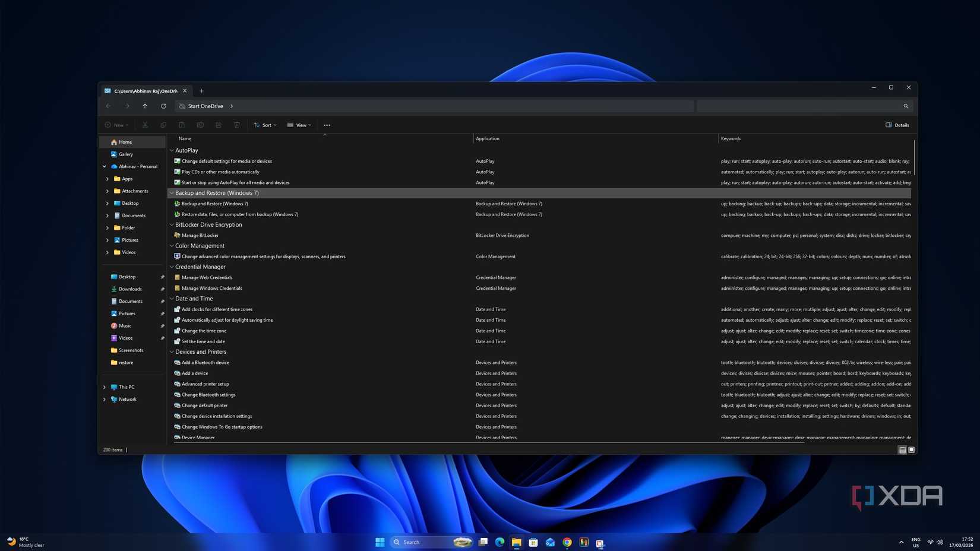Expand the Network tree node
The width and height of the screenshot is (980, 551).
pos(105,400)
